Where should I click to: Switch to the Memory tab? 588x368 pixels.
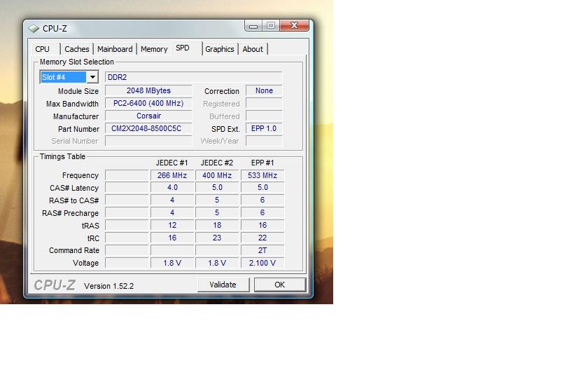click(154, 49)
